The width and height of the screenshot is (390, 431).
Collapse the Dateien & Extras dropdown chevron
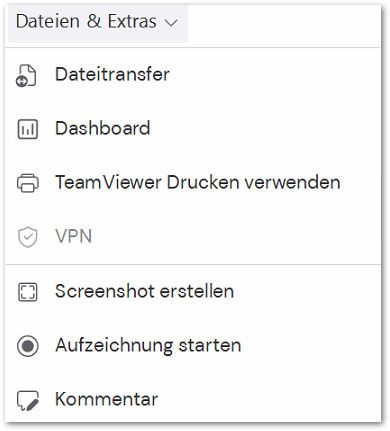coord(171,23)
